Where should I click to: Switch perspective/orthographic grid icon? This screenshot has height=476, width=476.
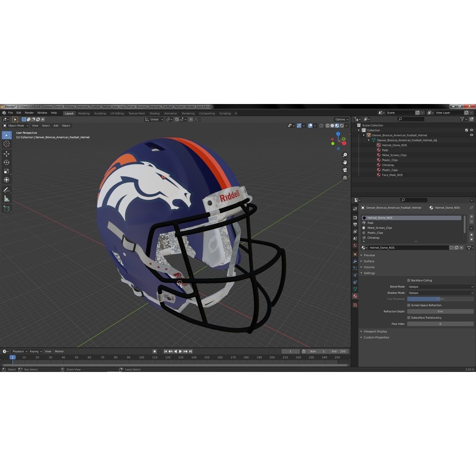(x=345, y=178)
